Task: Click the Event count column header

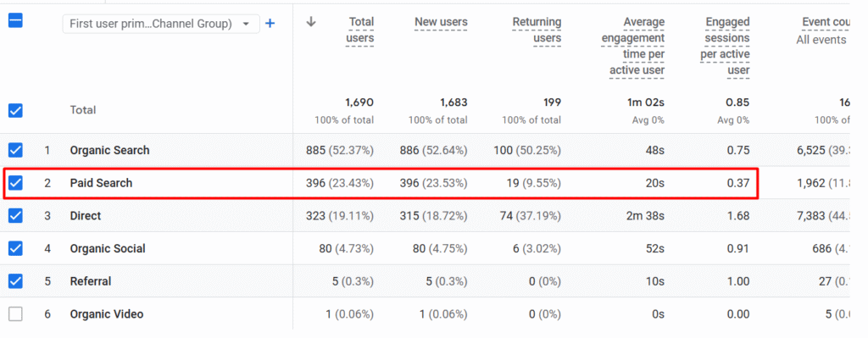Action: point(826,22)
